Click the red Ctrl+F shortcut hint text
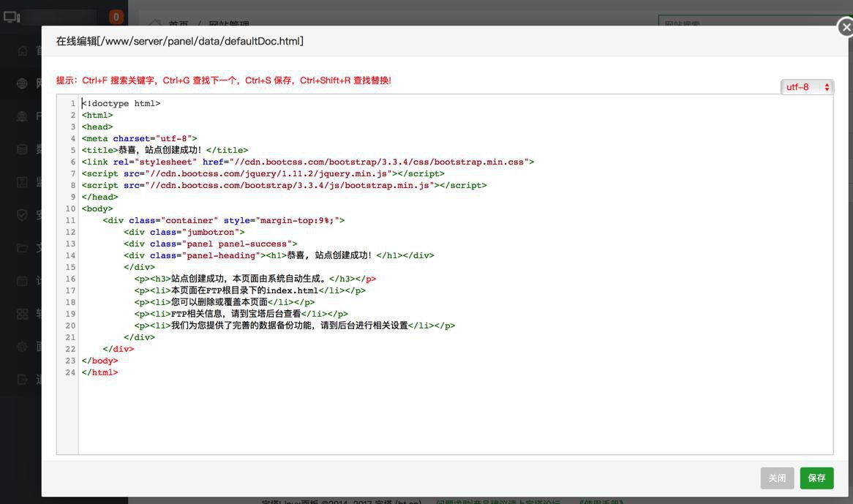This screenshot has height=504, width=853. [x=223, y=80]
